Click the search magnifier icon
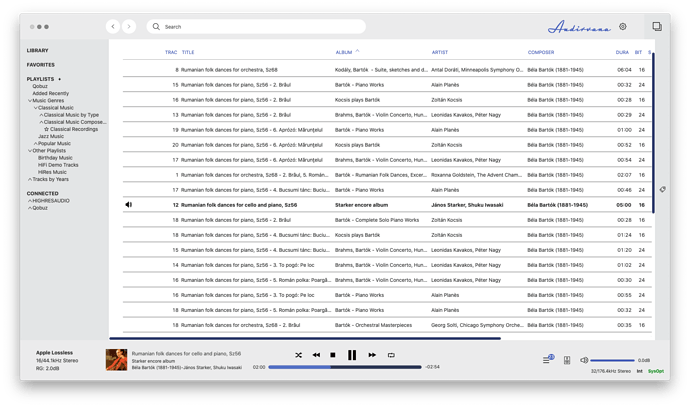The image size is (690, 406). (156, 26)
